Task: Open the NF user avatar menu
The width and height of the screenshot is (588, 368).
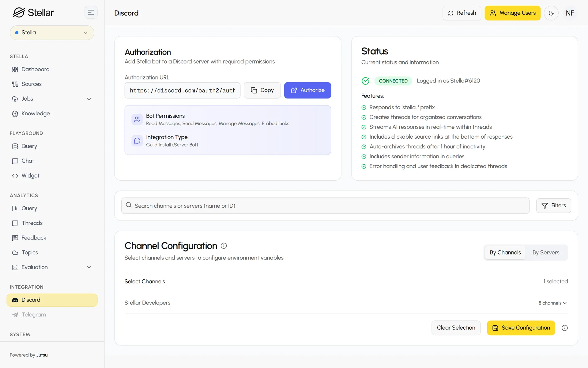Action: (570, 13)
